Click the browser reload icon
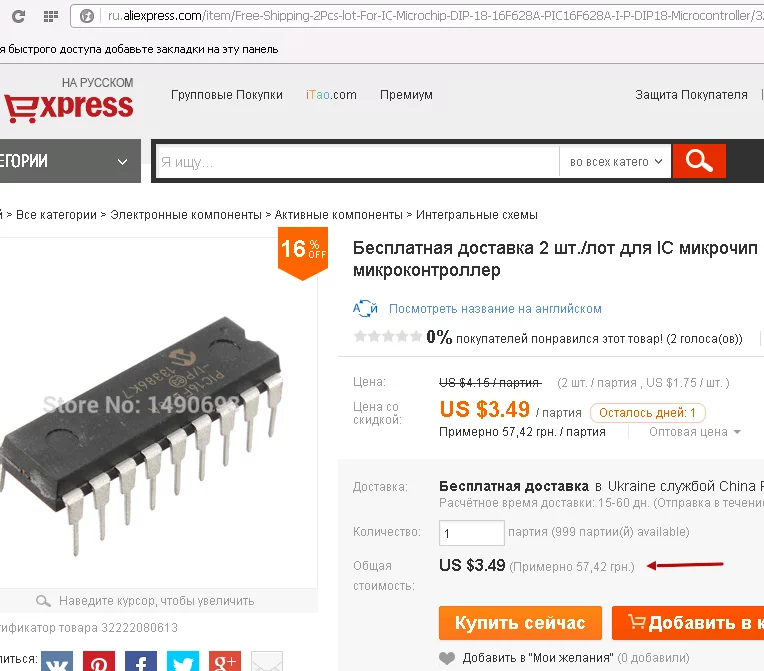The image size is (764, 671). pos(19,17)
